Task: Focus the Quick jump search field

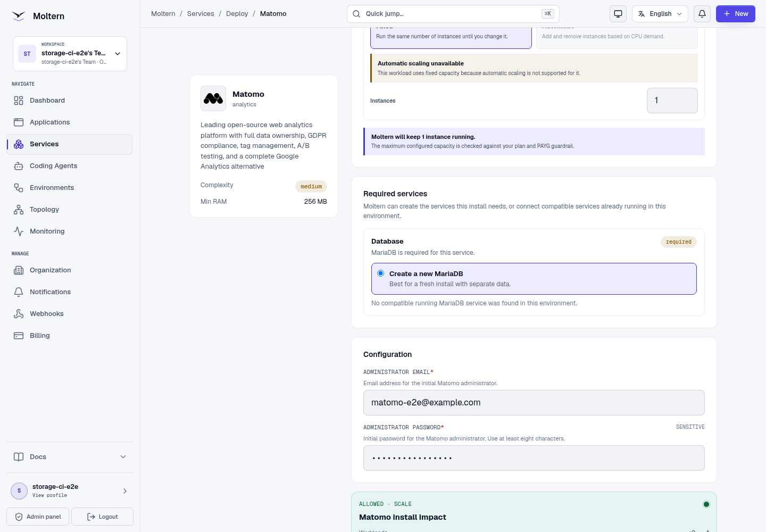Action: [453, 14]
